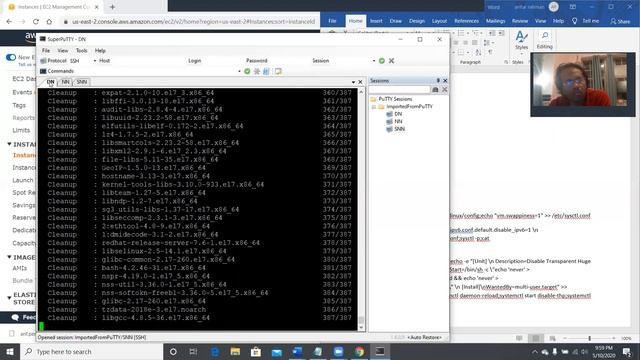Open Zoom app from taskbar

[338, 351]
